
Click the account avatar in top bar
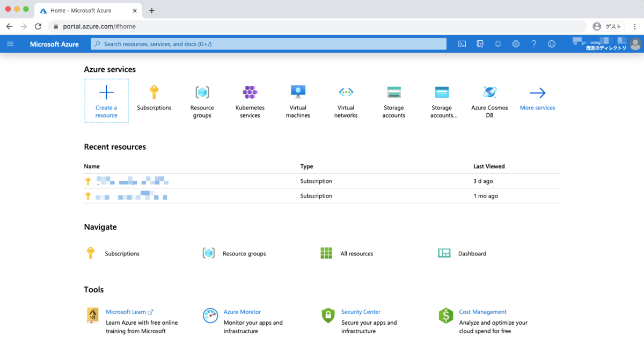click(636, 44)
